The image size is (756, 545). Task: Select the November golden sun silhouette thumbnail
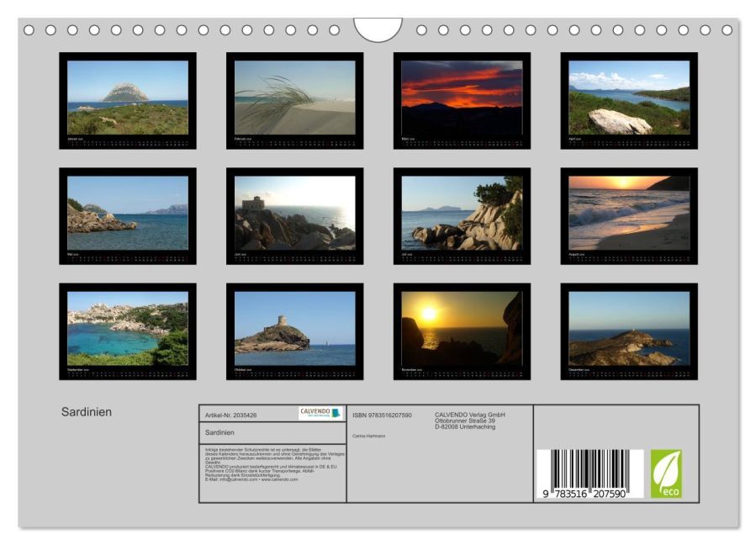[x=462, y=331]
